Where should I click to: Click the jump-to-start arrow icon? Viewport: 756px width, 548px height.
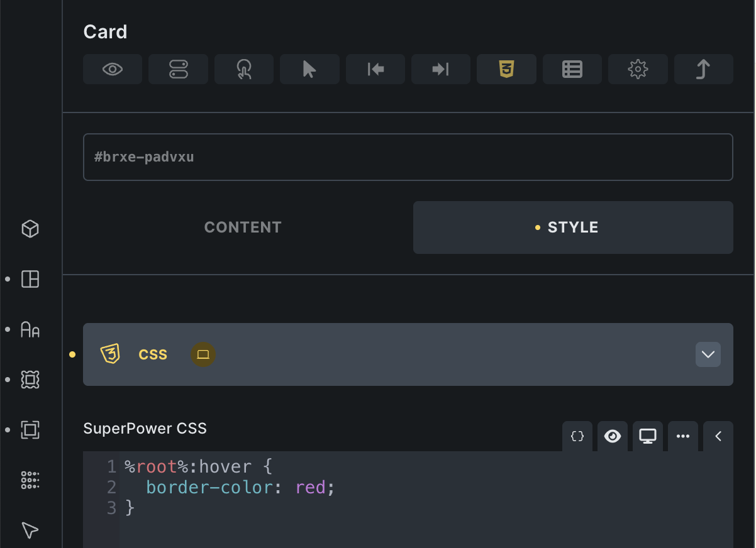(375, 69)
